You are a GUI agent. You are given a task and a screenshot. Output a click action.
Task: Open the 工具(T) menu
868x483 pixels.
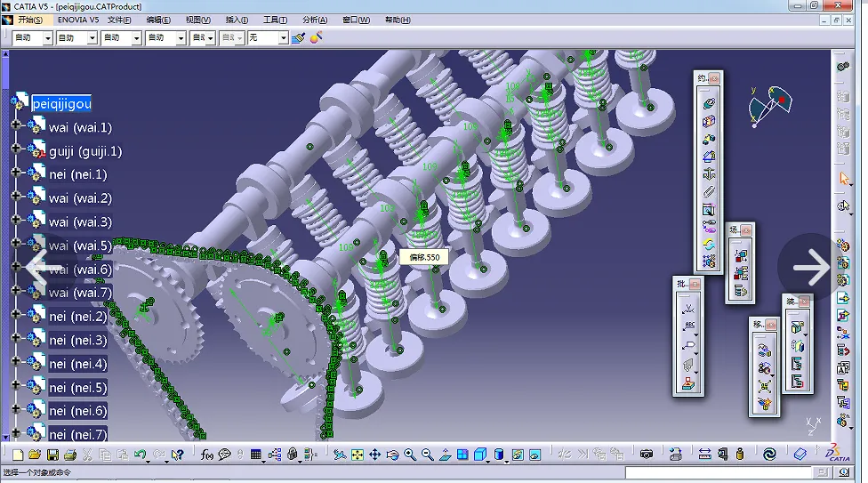coord(275,20)
